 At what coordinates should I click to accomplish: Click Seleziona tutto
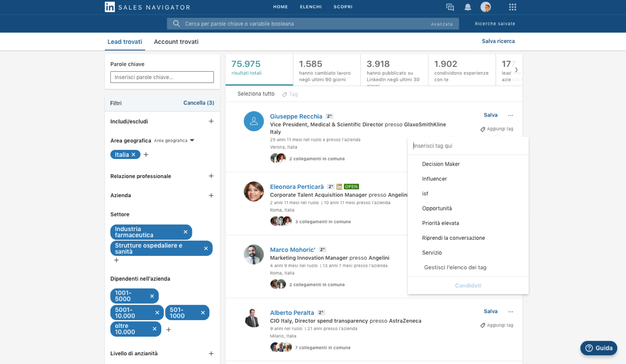point(256,94)
